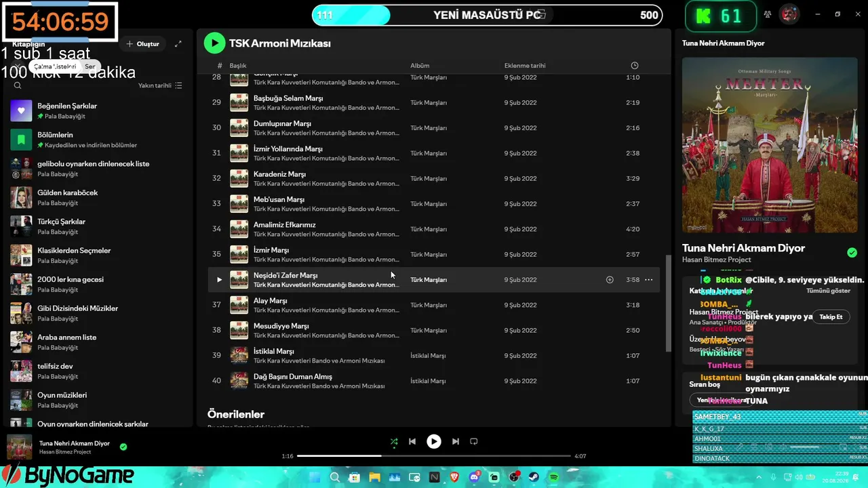
Task: Open Hasan Bitmez Project artist in Now Playing
Action: (x=717, y=260)
